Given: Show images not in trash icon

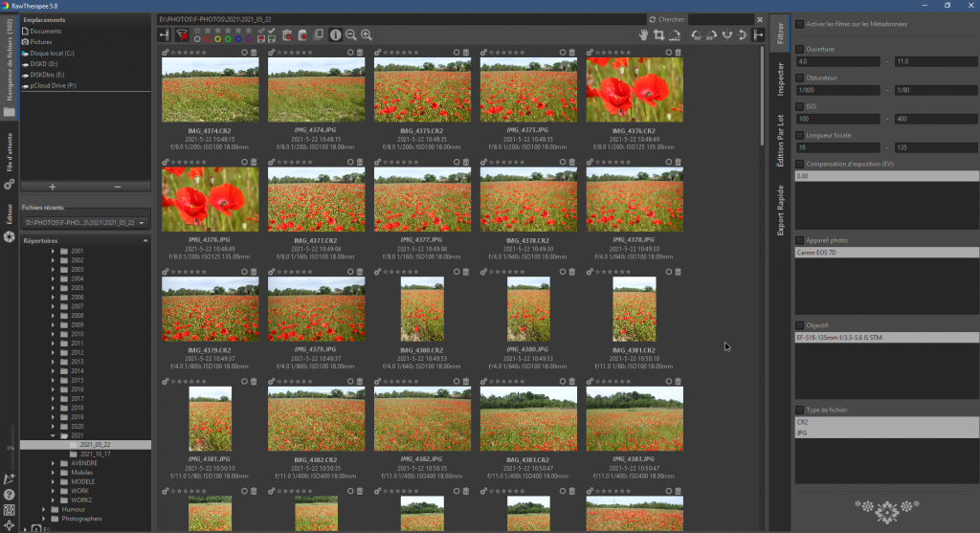Looking at the screenshot, I should pyautogui.click(x=302, y=35).
